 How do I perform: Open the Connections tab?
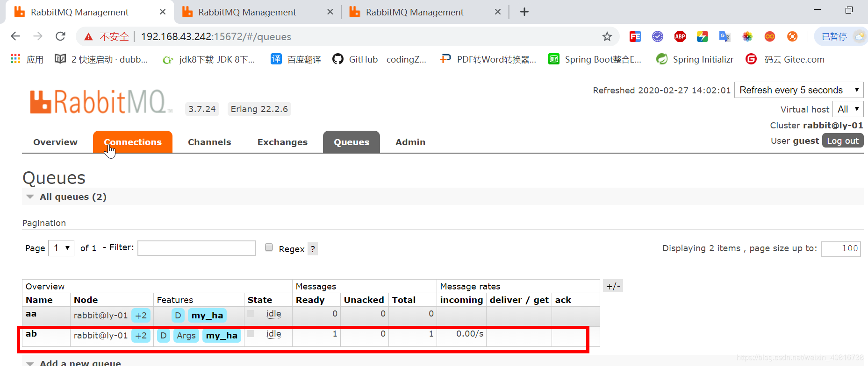point(133,142)
